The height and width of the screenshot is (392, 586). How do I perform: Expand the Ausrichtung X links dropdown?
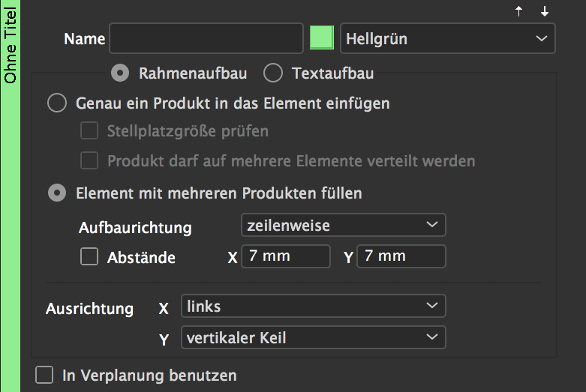click(313, 306)
